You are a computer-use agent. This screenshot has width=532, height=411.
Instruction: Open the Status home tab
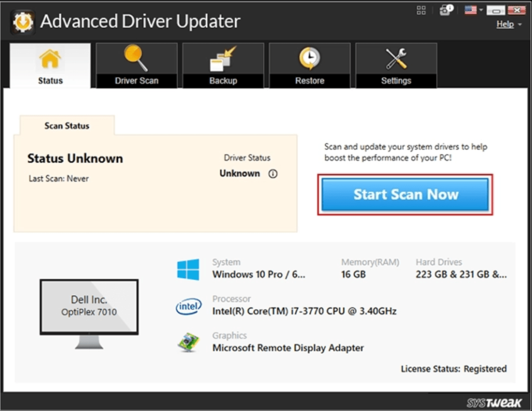coord(50,65)
